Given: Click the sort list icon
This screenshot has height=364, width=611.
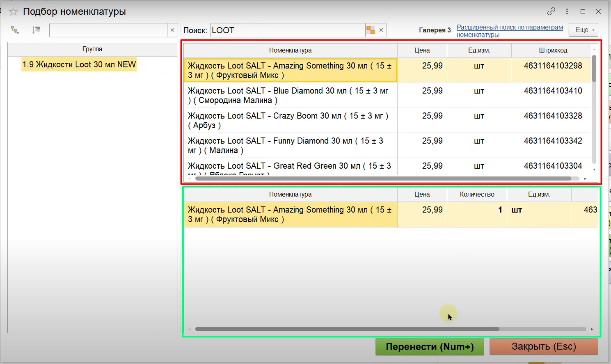Looking at the screenshot, I should tap(37, 30).
